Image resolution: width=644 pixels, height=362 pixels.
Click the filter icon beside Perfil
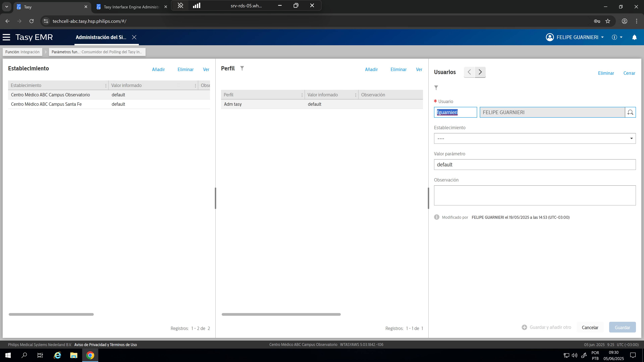[x=242, y=68]
